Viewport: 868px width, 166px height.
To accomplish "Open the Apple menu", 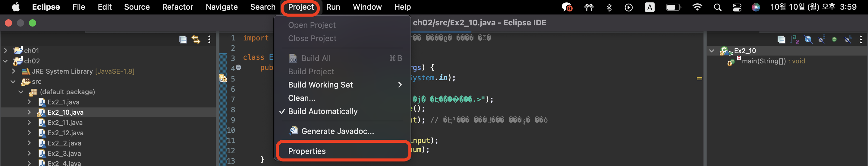I will 16,7.
